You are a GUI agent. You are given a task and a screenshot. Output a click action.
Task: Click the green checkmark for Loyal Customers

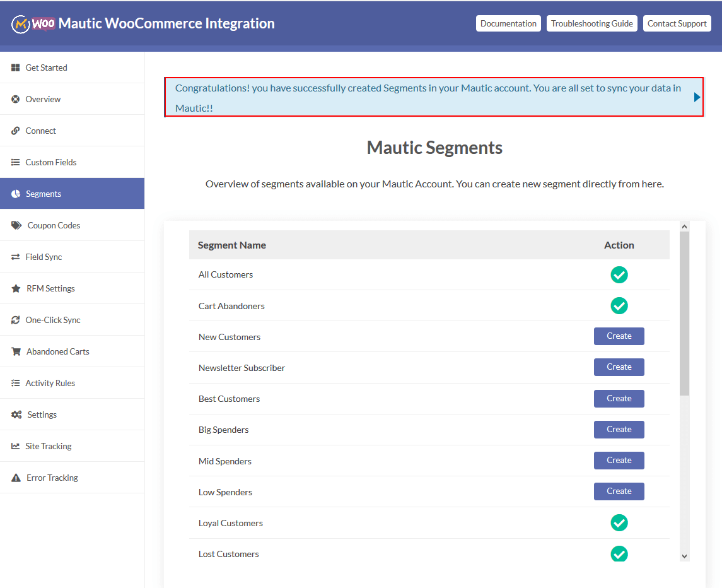pyautogui.click(x=619, y=522)
